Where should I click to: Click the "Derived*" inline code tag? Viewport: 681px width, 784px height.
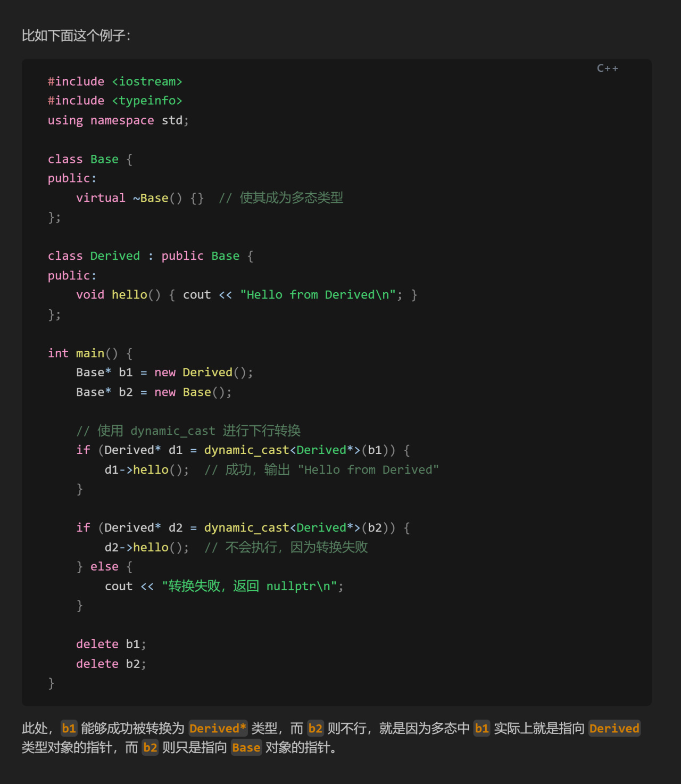click(218, 728)
